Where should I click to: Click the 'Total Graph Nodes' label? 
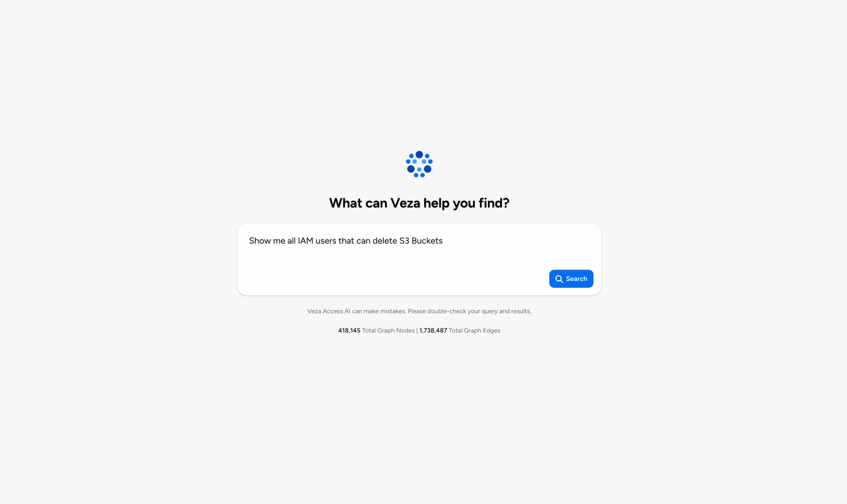coord(388,330)
